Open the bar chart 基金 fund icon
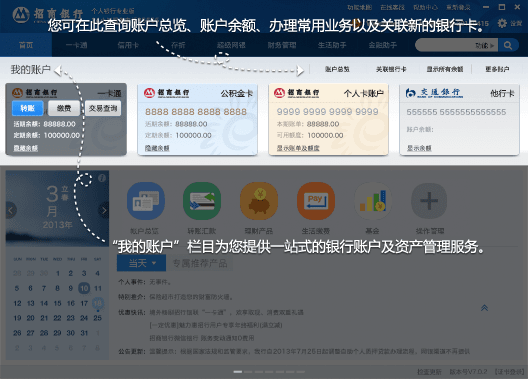Viewport: 528px width, 379px height. (x=372, y=201)
